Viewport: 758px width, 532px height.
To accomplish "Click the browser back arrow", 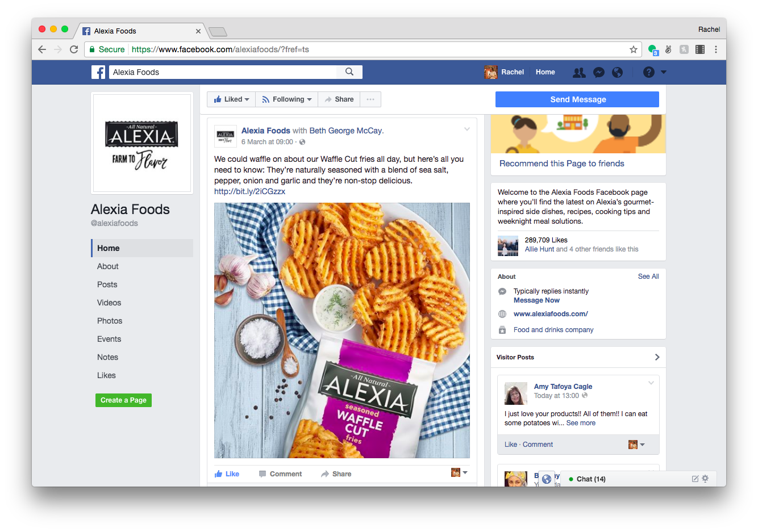I will pyautogui.click(x=42, y=49).
